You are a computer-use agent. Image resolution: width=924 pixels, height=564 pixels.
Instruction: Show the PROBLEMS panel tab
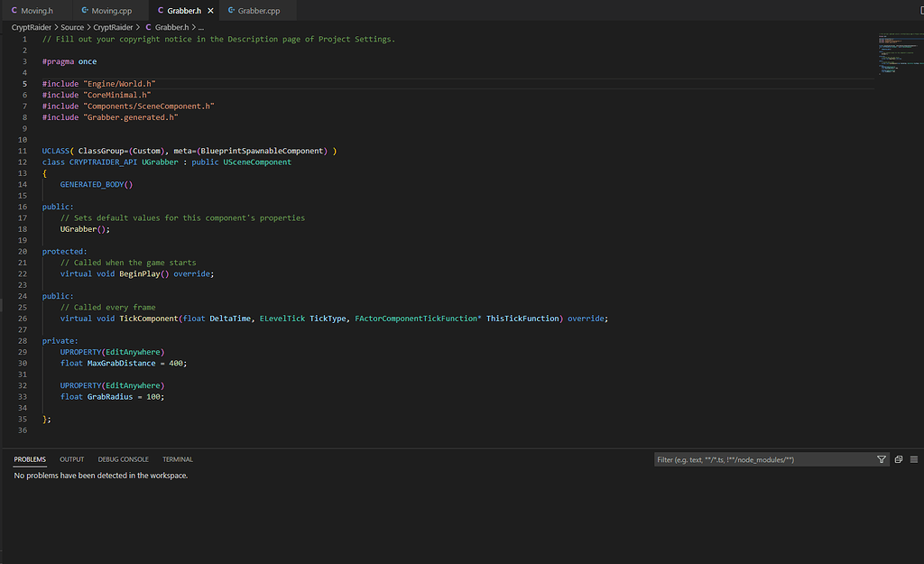click(30, 459)
